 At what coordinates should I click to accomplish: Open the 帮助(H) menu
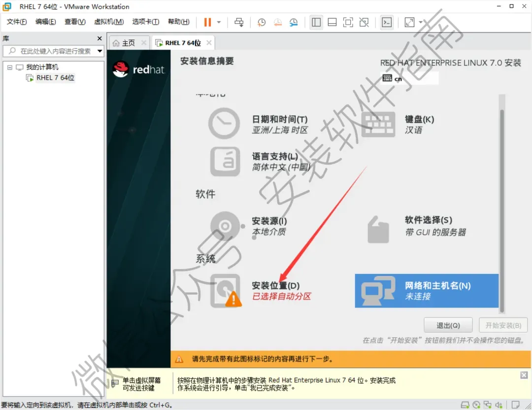179,22
